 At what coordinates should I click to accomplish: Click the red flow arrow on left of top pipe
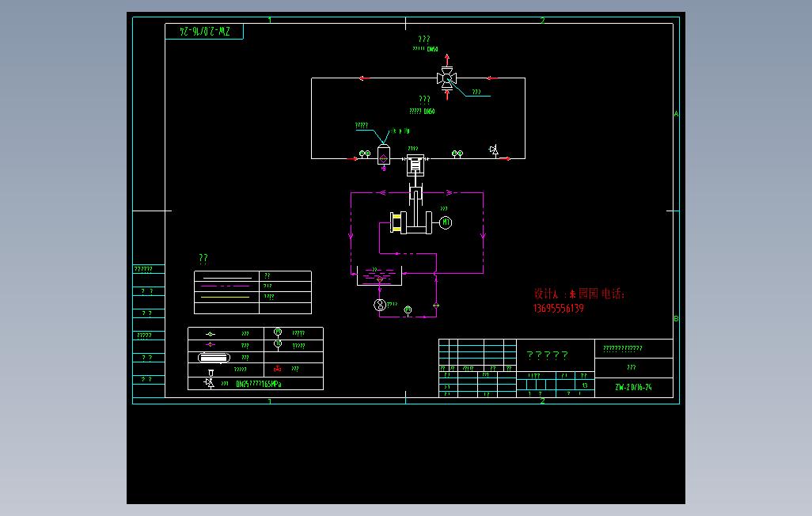click(x=364, y=78)
